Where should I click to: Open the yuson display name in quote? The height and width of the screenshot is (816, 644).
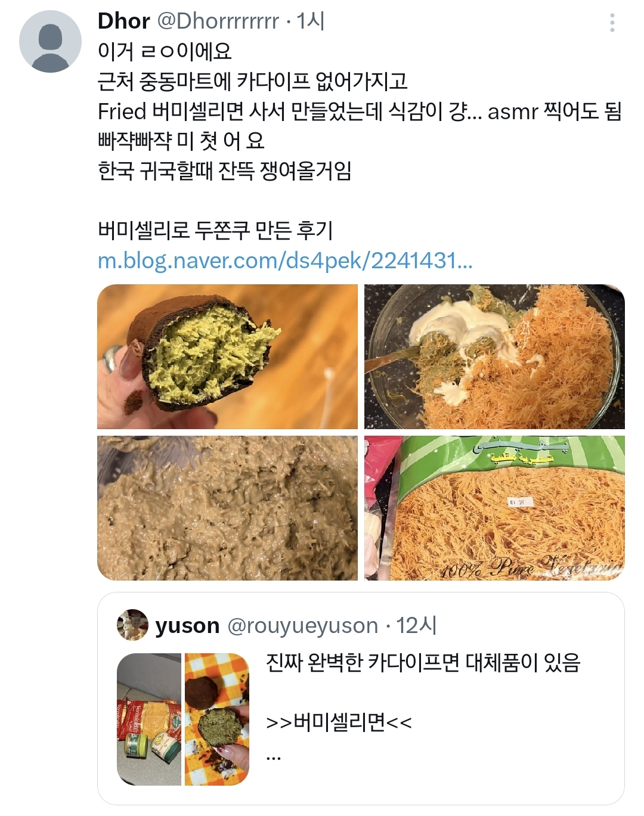tap(187, 625)
